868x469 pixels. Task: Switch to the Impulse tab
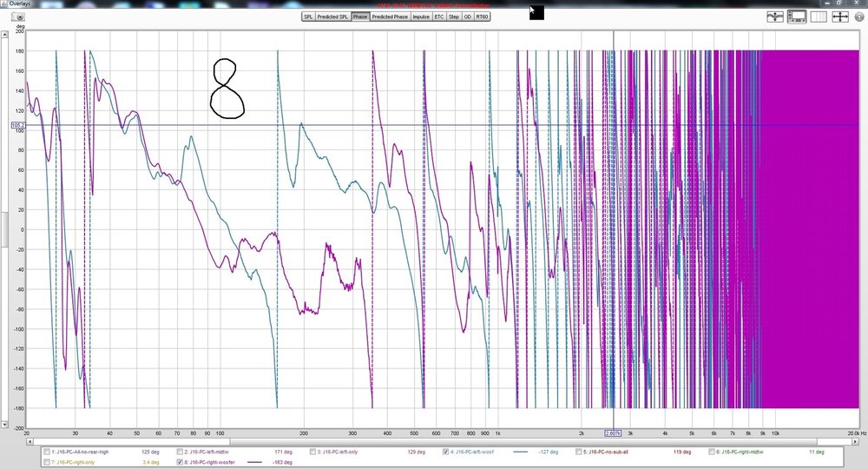click(421, 17)
